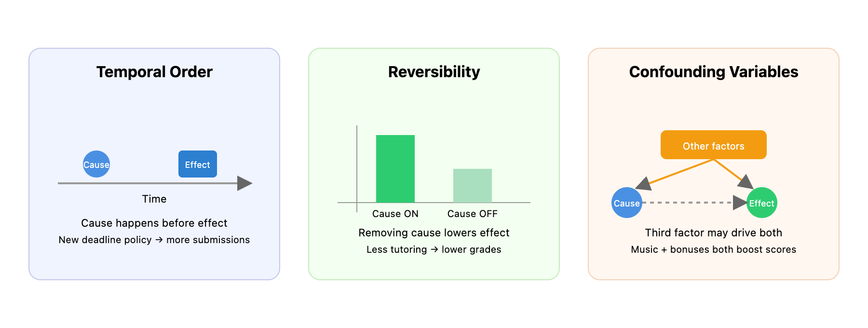Click the blue Cause circle on the timeline
This screenshot has height=328, width=868.
coord(96,164)
